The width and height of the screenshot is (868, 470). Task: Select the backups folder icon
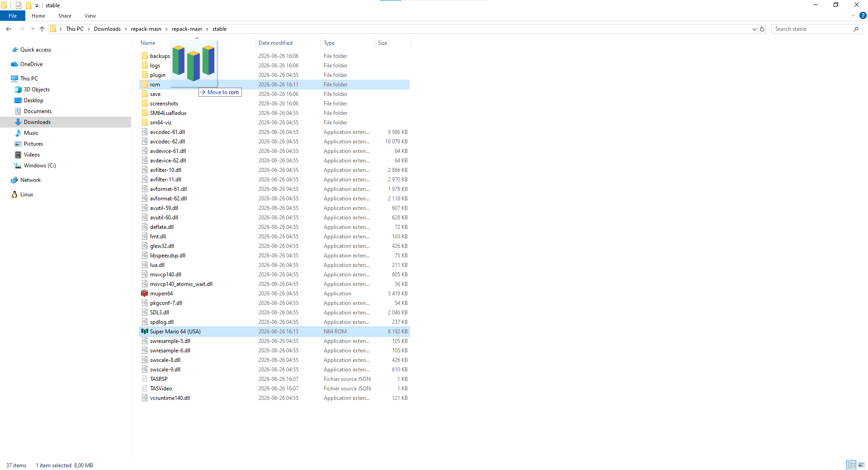(x=145, y=56)
